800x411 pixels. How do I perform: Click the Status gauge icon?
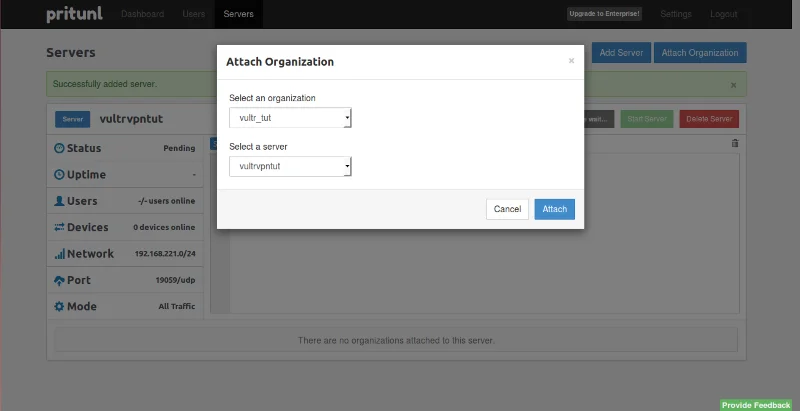pos(59,148)
